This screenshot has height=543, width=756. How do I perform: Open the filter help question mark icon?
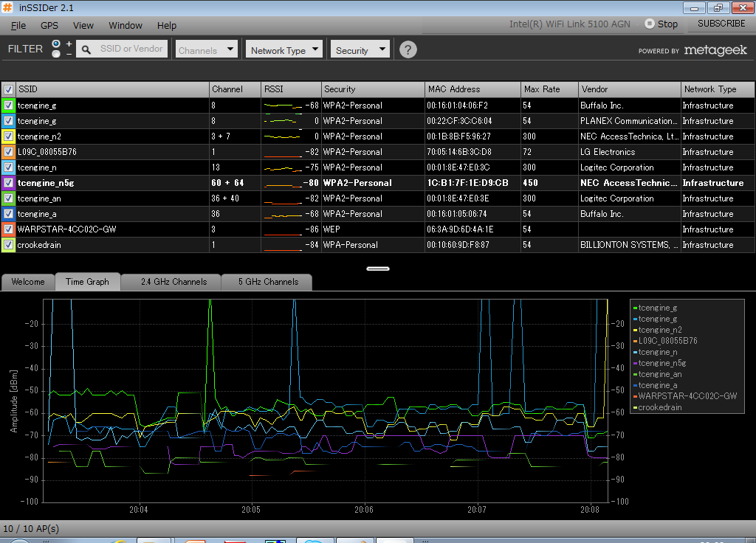(x=408, y=49)
